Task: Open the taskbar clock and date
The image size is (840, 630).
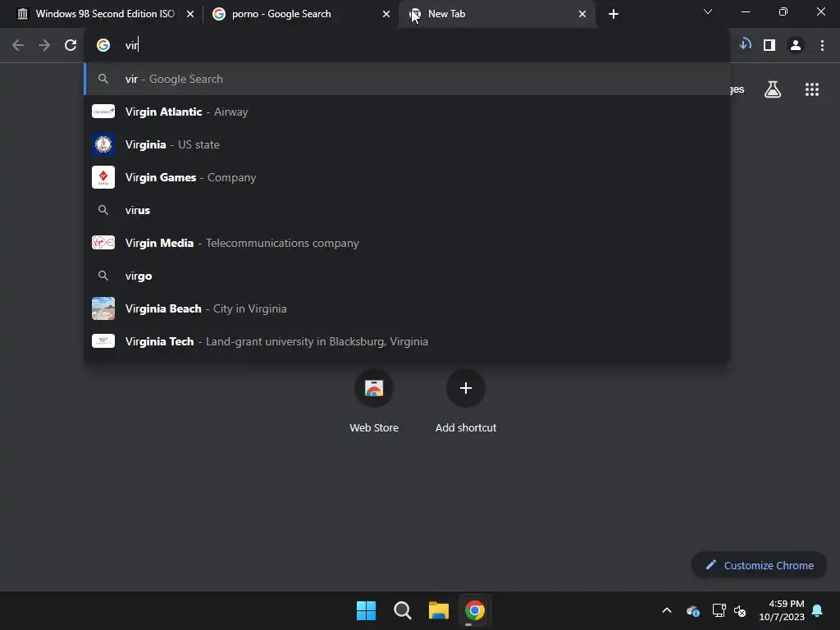Action: point(782,610)
